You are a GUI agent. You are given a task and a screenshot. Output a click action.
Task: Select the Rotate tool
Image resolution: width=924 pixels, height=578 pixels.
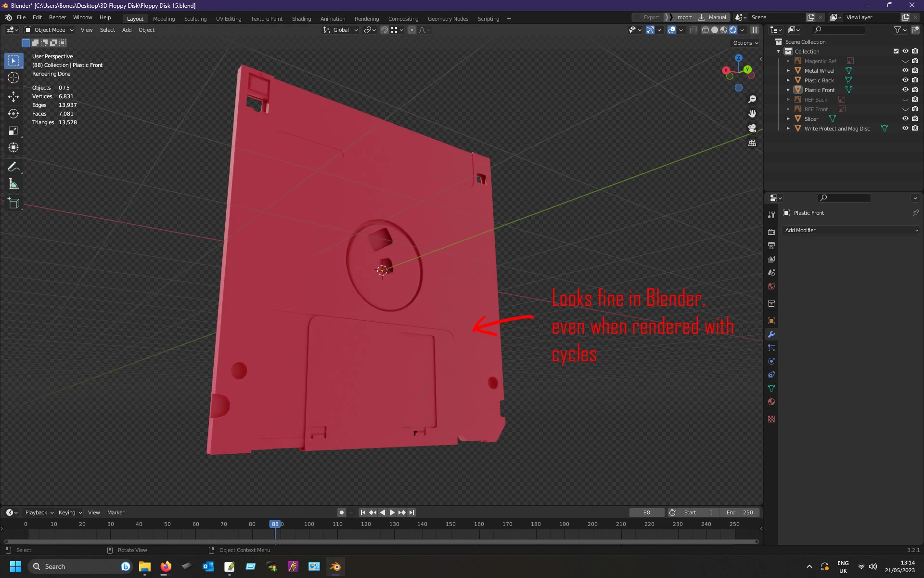(x=13, y=114)
